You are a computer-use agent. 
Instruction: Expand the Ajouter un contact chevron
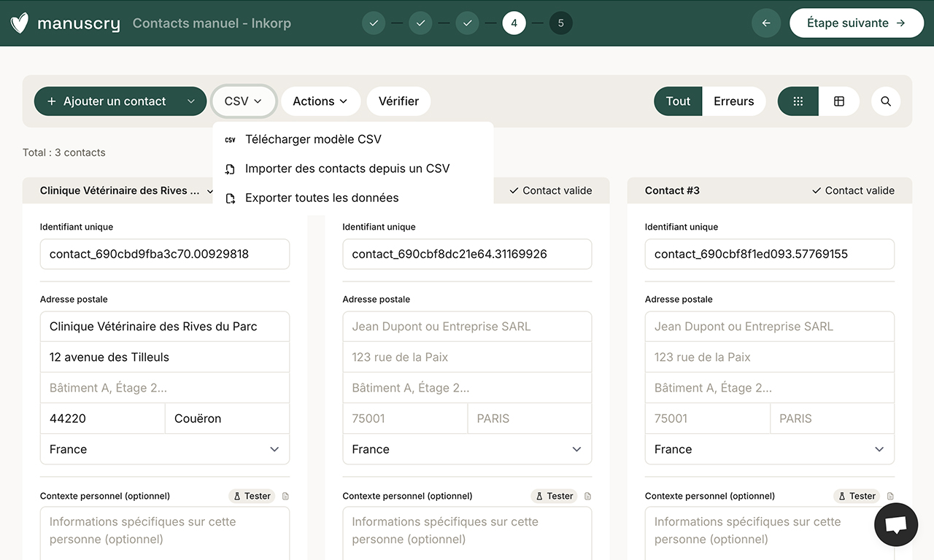tap(191, 101)
